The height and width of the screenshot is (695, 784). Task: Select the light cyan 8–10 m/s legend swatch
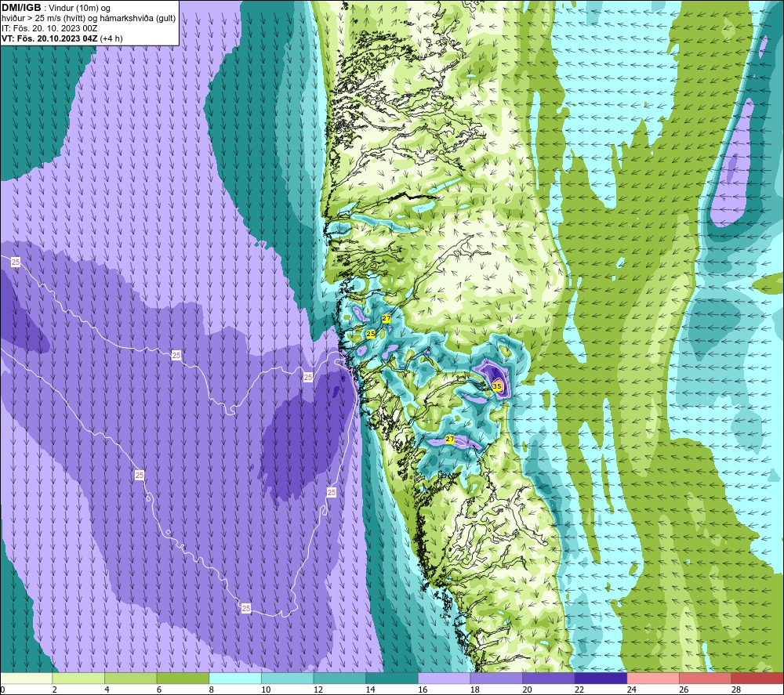click(x=235, y=678)
